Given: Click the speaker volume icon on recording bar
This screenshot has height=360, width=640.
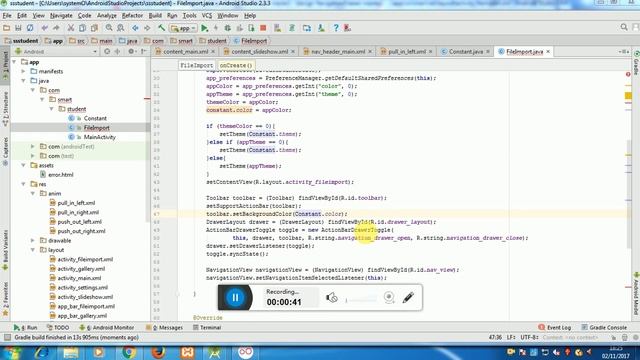Looking at the screenshot, I should pos(331,298).
